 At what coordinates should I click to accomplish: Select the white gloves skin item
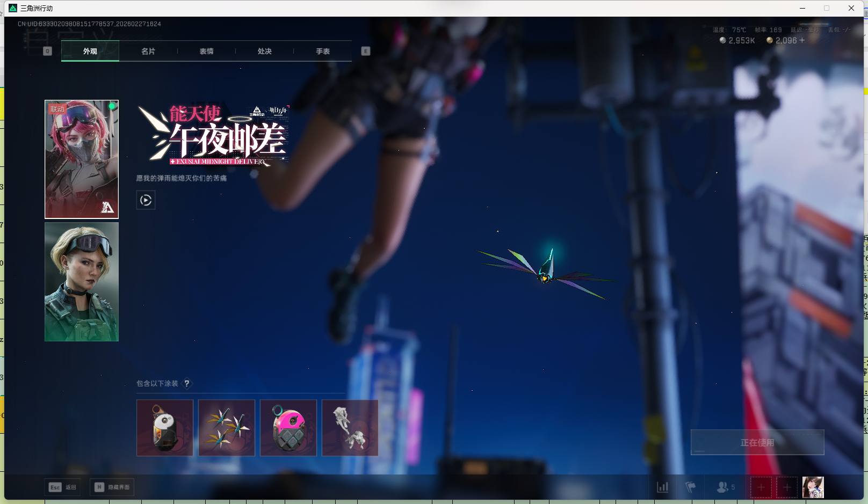pyautogui.click(x=350, y=428)
